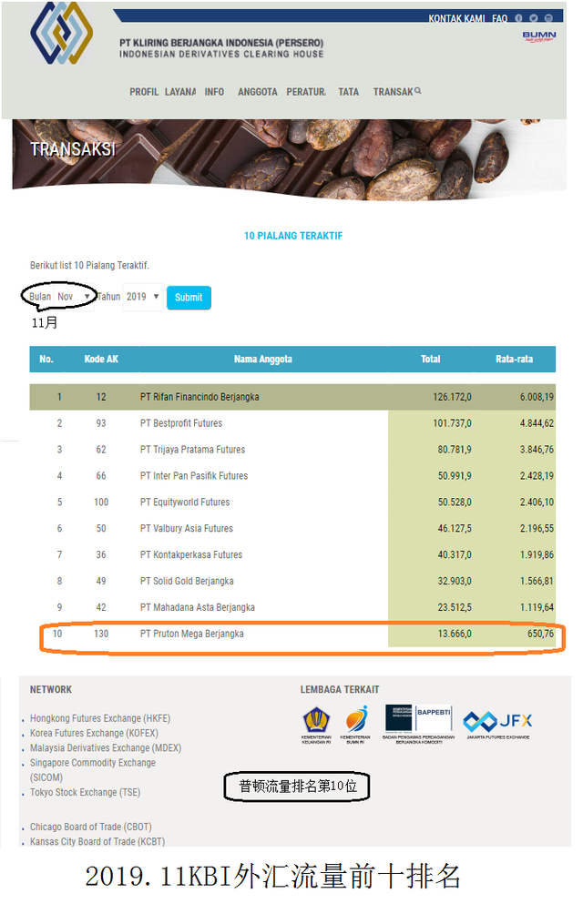
Task: Click the search magnifier icon in the menu
Action: tap(418, 91)
